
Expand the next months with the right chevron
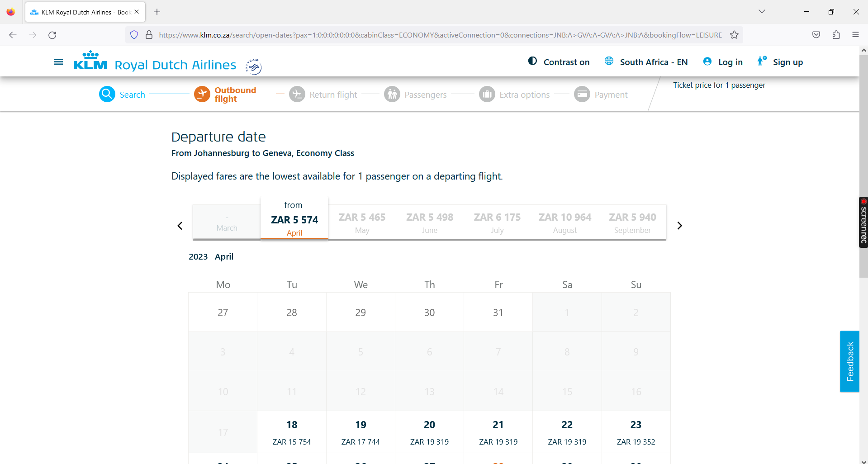pos(679,225)
